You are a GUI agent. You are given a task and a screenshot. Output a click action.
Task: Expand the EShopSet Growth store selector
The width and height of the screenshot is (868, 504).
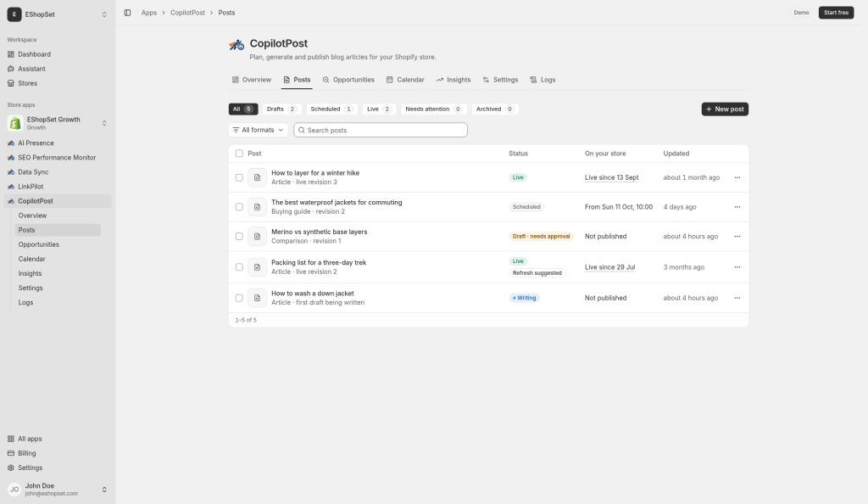pos(104,123)
